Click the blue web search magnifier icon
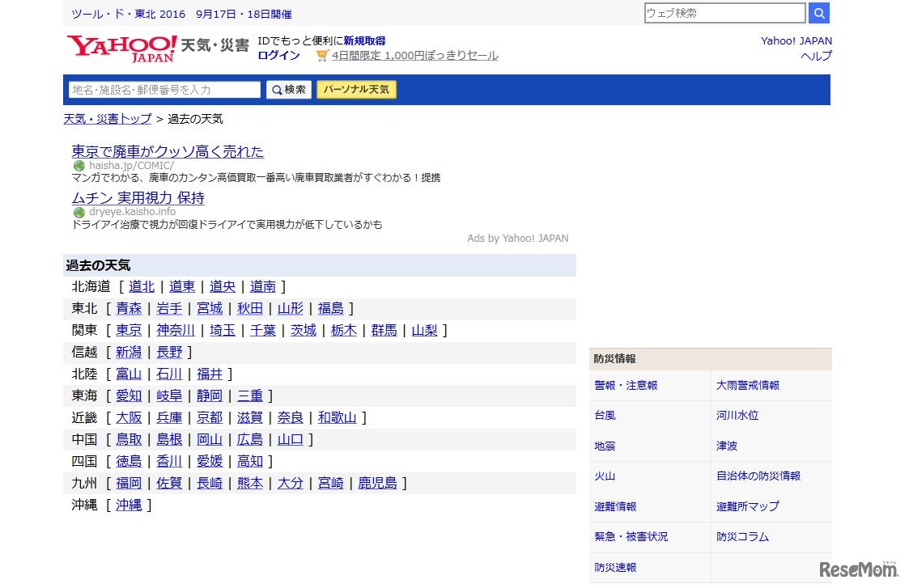Image resolution: width=909 pixels, height=588 pixels. click(819, 13)
